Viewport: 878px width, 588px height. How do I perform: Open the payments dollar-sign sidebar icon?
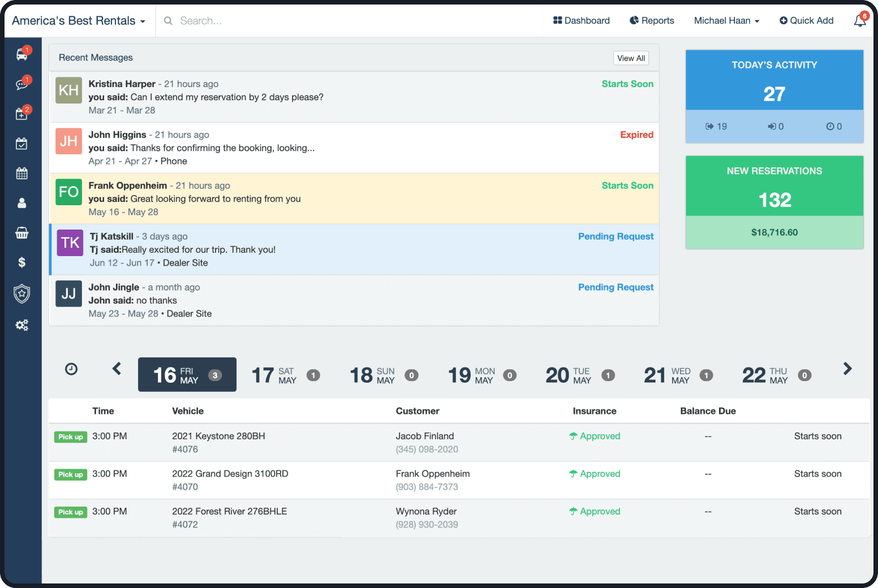22,262
